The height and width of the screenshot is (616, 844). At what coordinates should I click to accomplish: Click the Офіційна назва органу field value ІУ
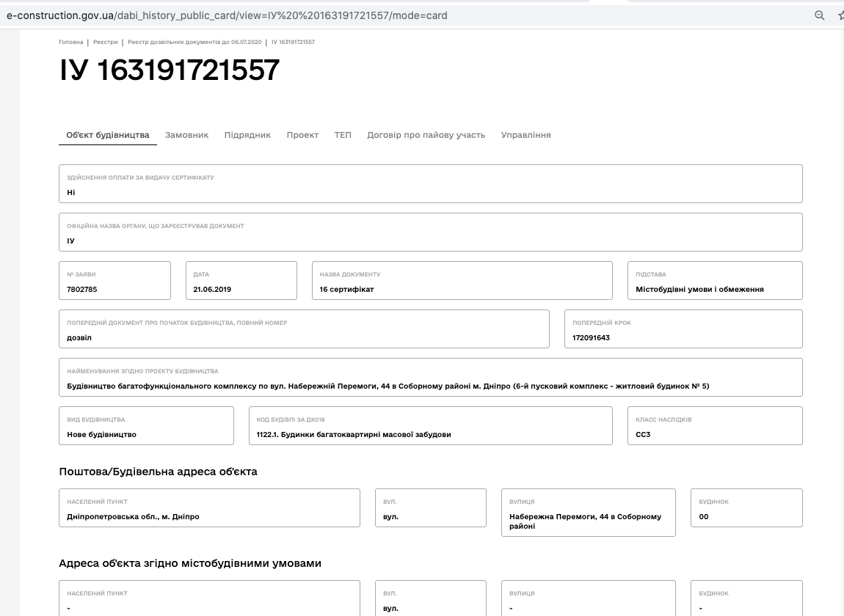[x=71, y=241]
